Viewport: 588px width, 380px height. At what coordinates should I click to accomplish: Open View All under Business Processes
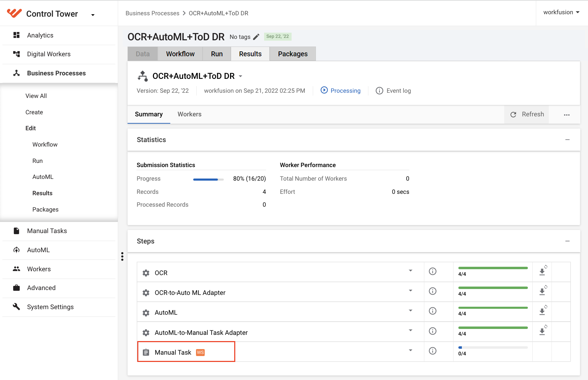(36, 96)
